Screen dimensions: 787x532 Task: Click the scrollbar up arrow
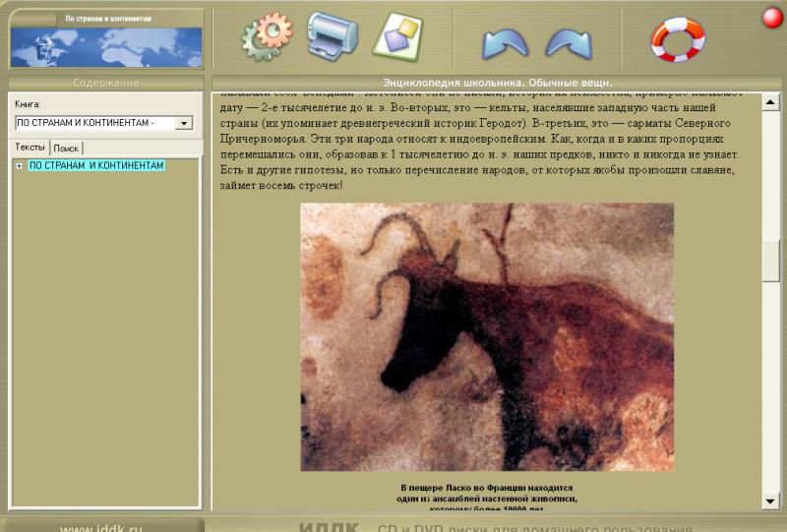[x=771, y=98]
